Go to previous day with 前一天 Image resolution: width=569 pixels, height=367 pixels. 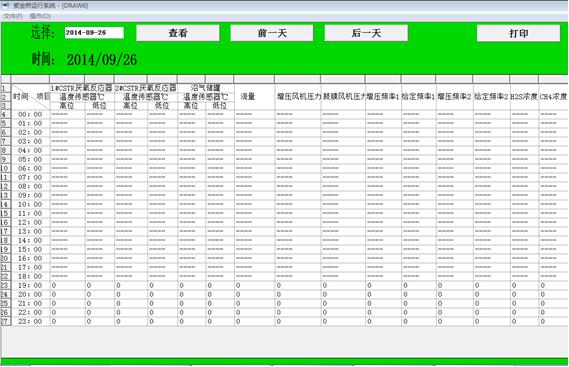(272, 33)
